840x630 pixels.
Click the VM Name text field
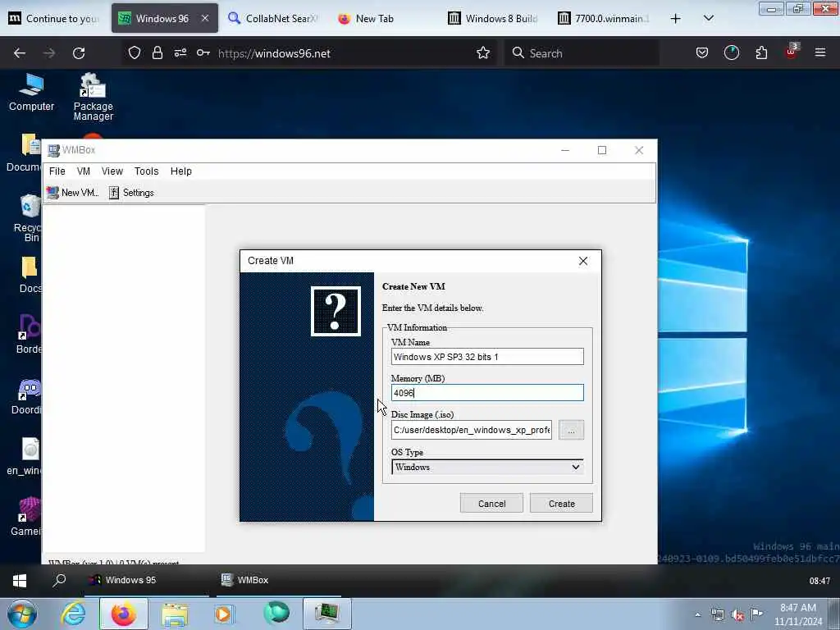point(487,357)
